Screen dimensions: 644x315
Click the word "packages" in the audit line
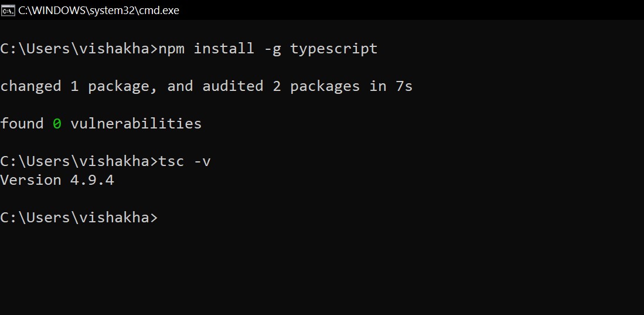point(325,86)
